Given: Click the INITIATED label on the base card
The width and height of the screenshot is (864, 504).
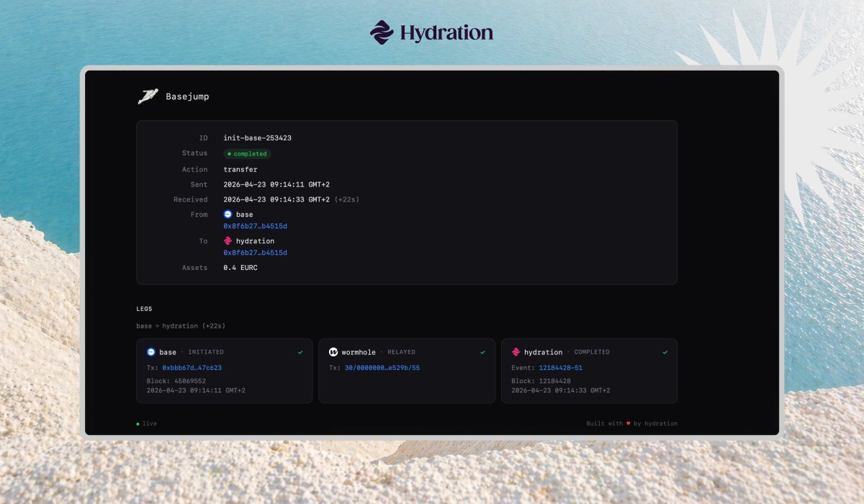Looking at the screenshot, I should pos(206,352).
